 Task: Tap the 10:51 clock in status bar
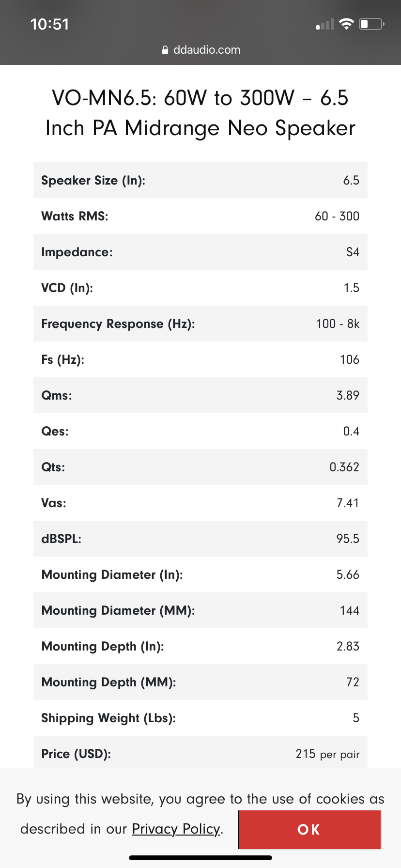[49, 24]
